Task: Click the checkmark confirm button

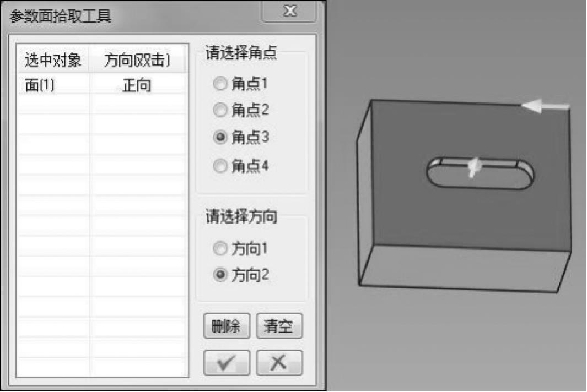Action: [227, 362]
